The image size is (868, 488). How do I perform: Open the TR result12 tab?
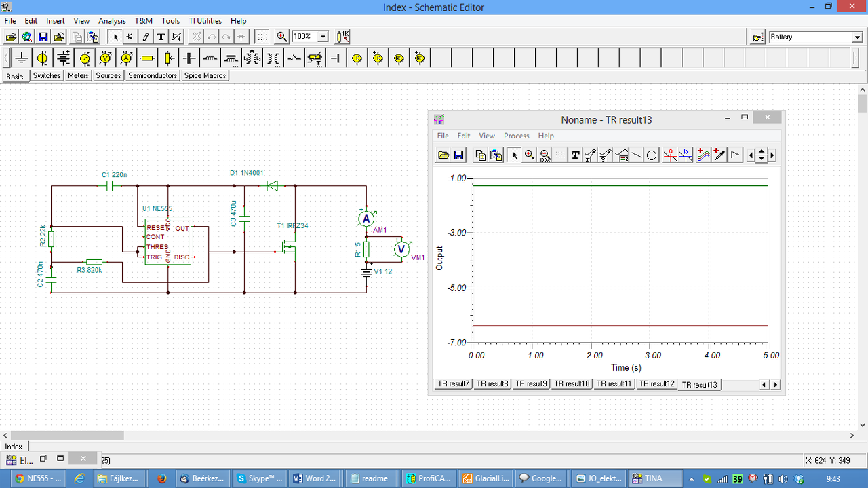656,384
